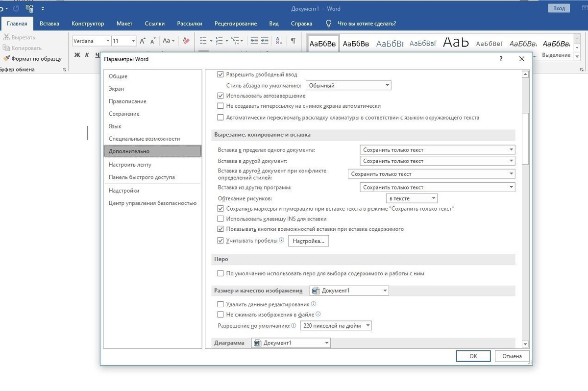Screen dimensions: 588x391
Task: Click the Отмена button
Action: [x=512, y=356]
